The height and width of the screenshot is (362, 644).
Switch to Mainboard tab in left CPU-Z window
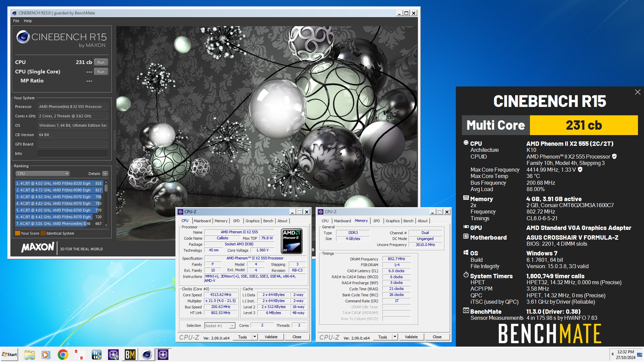point(202,221)
